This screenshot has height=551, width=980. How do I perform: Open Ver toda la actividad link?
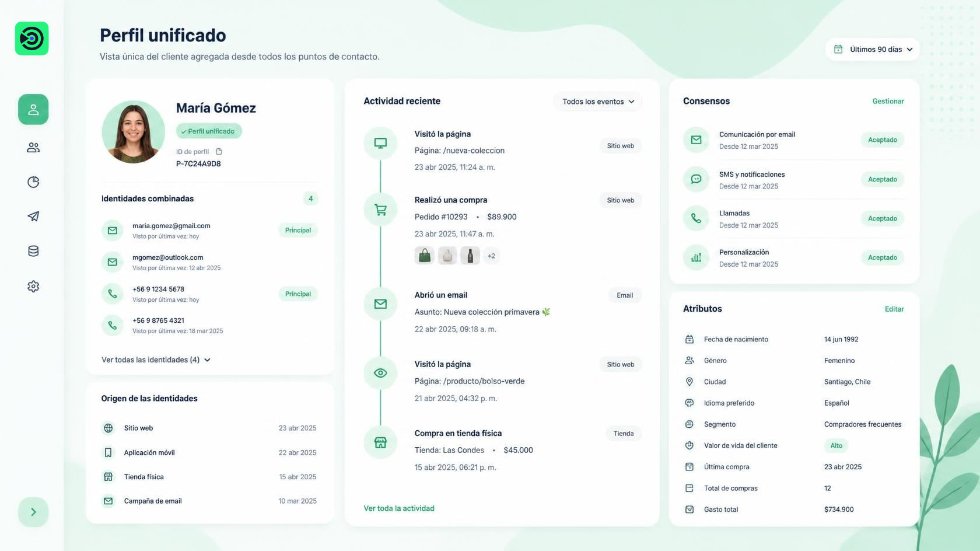click(399, 508)
